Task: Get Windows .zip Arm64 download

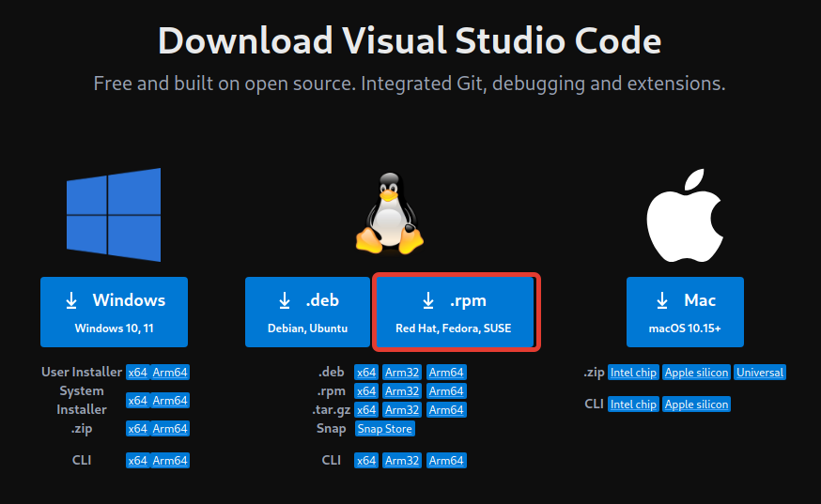Action: pyautogui.click(x=170, y=429)
